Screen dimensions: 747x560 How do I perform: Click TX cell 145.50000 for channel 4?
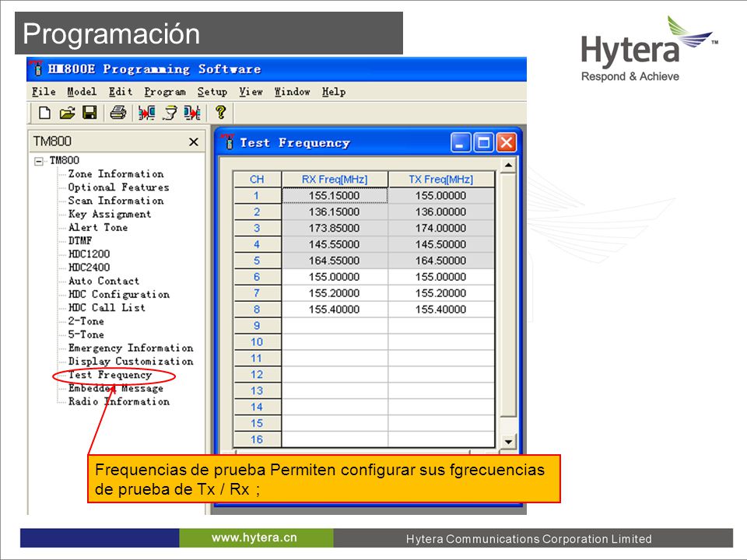coord(440,244)
